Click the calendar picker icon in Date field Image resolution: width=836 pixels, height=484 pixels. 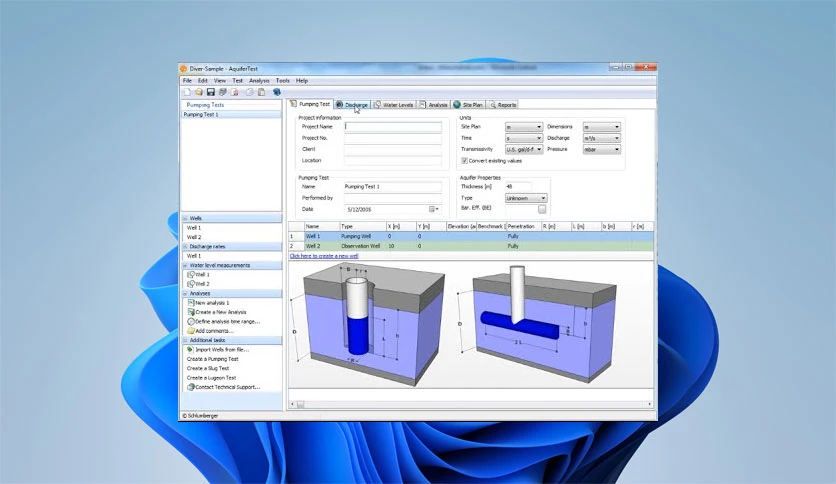click(x=432, y=209)
